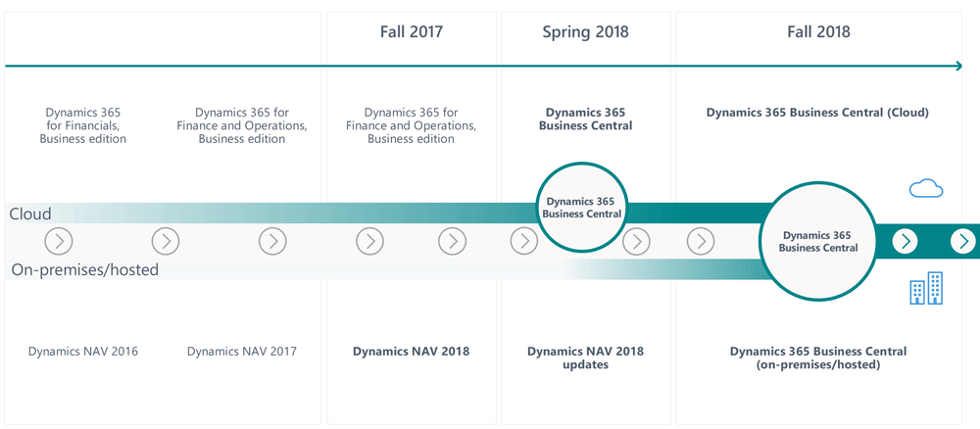Click "Dynamics 365 for Financials, Business edition" text
The image size is (980, 429).
pyautogui.click(x=83, y=125)
